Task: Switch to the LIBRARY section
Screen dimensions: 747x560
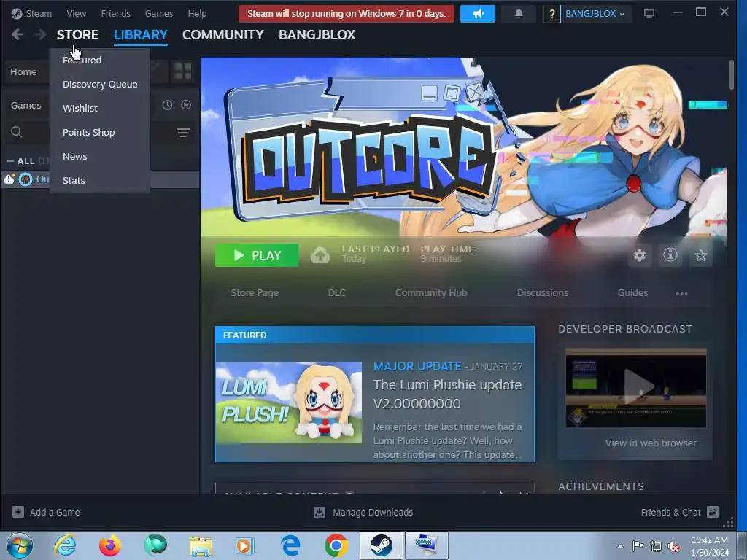Action: pos(141,35)
